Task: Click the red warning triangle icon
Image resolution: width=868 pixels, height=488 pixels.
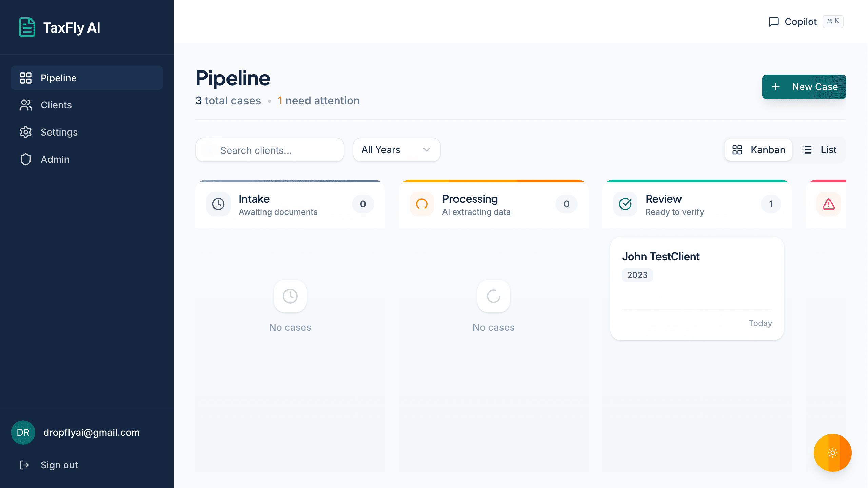Action: (829, 204)
